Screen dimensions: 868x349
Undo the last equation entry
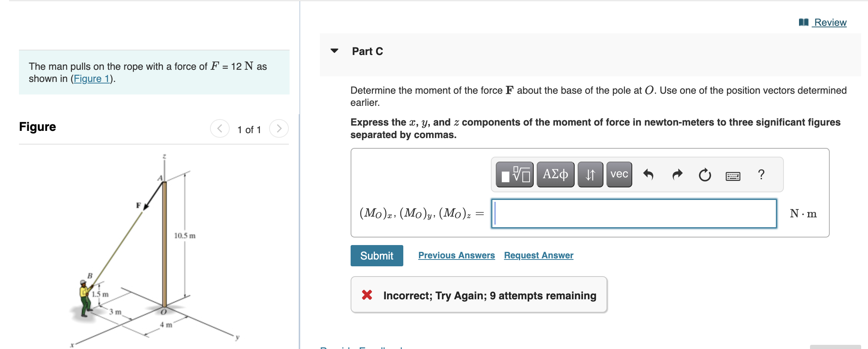point(648,174)
